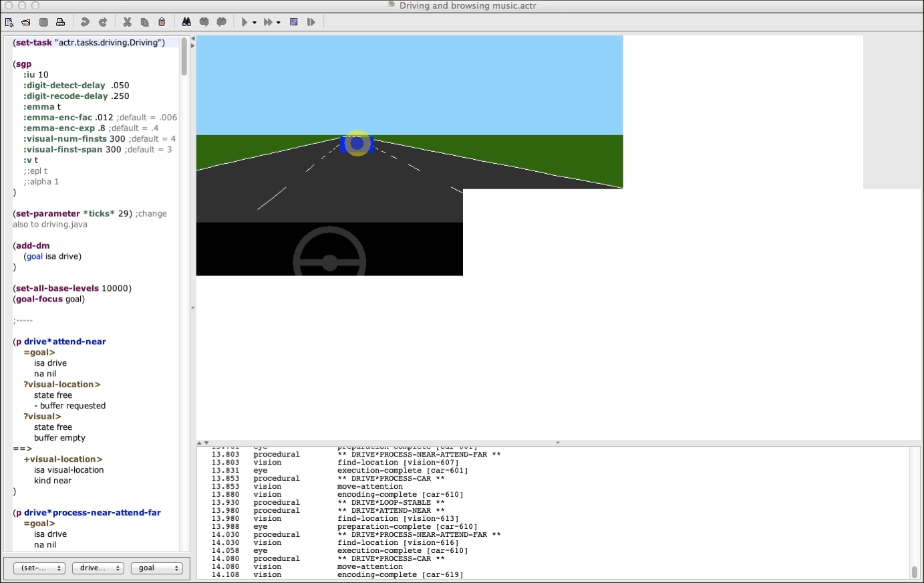Paste from the clipboard
Image resolution: width=924 pixels, height=583 pixels.
coord(162,22)
